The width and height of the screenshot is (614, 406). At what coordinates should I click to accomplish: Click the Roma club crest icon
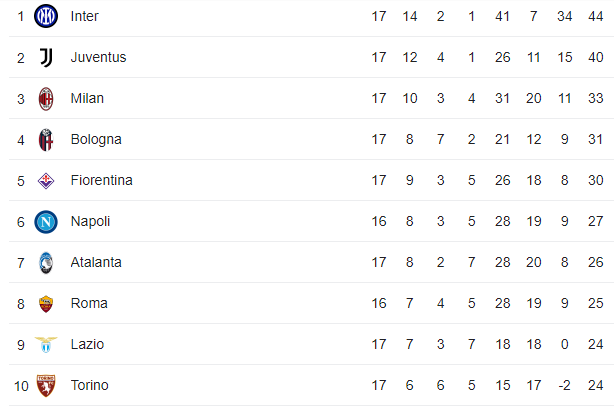(x=46, y=304)
